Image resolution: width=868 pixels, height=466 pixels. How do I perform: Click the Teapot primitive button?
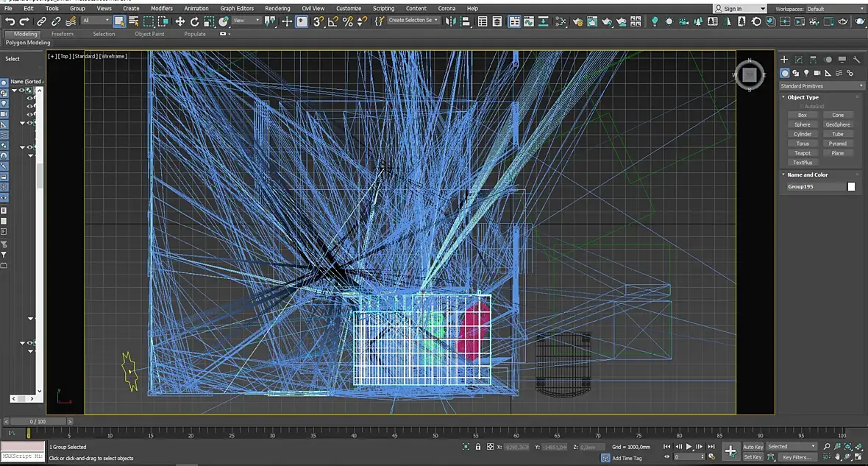click(802, 153)
